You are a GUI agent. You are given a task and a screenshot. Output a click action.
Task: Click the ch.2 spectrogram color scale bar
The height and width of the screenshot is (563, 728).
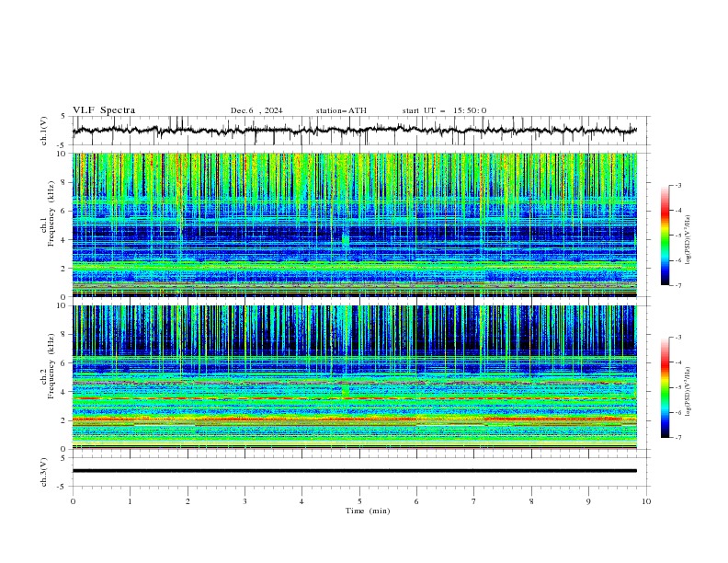(665, 387)
